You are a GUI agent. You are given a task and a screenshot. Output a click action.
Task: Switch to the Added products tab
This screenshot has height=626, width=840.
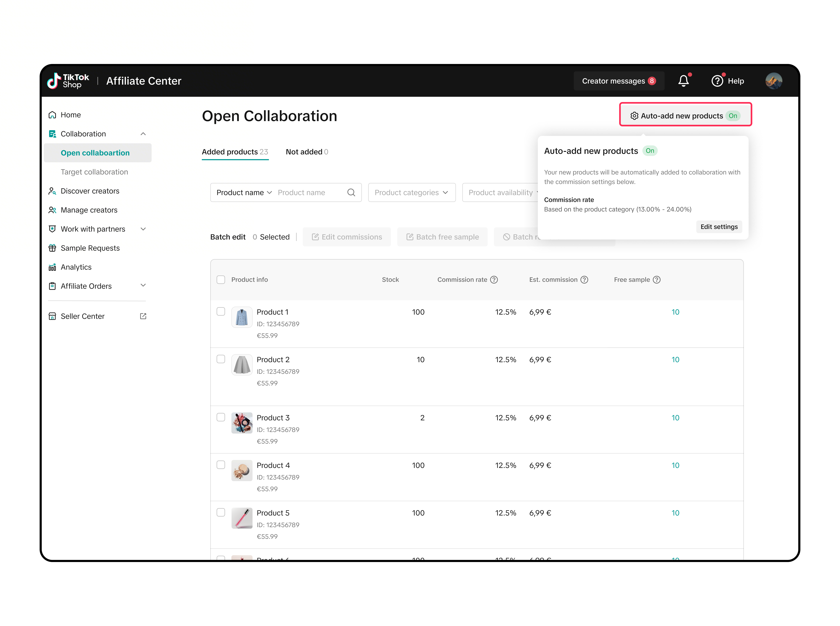pyautogui.click(x=235, y=152)
